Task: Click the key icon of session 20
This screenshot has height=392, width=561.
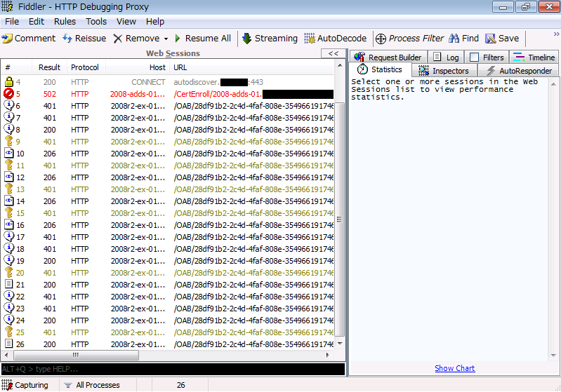Action: pos(9,272)
